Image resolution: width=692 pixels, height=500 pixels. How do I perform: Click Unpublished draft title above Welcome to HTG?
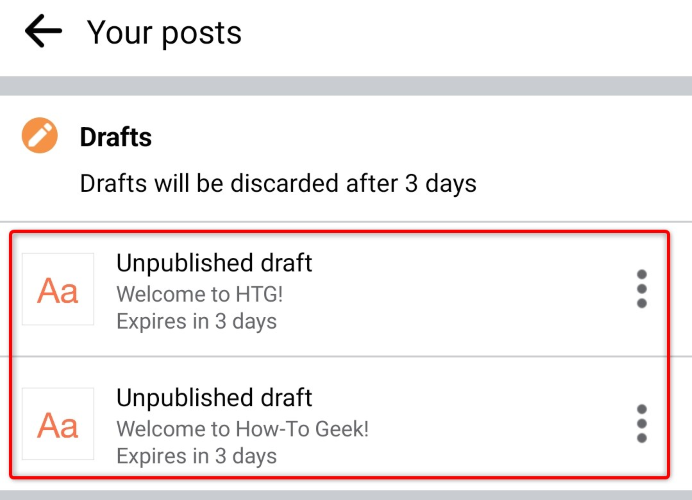point(214,263)
